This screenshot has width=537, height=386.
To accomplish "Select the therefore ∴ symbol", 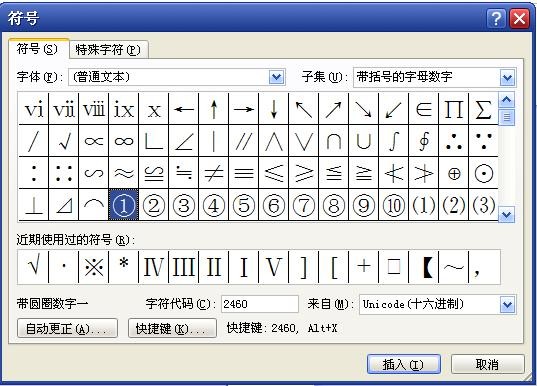I will point(454,141).
